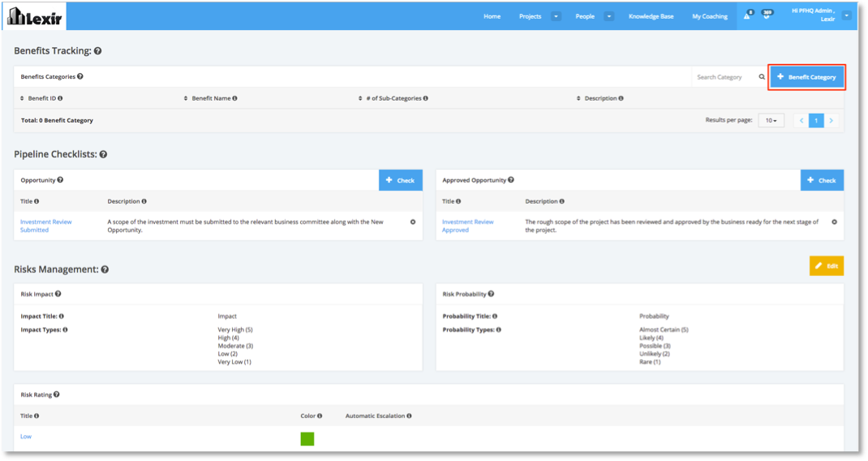The width and height of the screenshot is (868, 461).
Task: Remove Investment Review Approved check
Action: tap(834, 222)
